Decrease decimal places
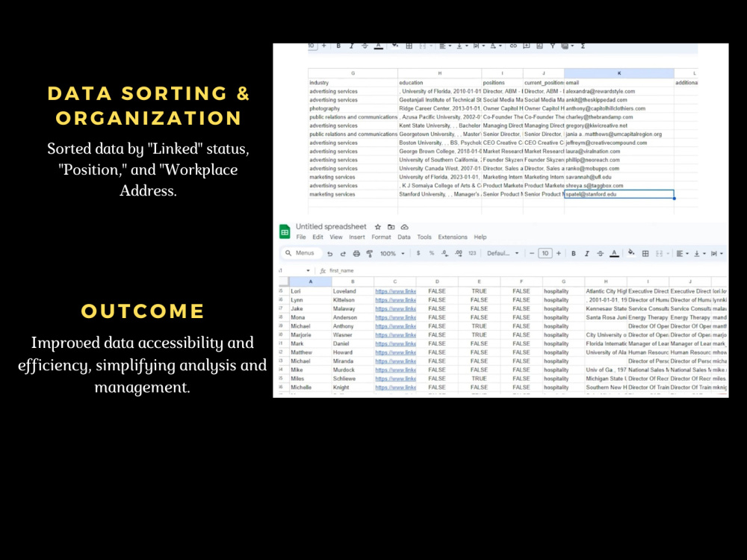The image size is (747, 560). coord(444,253)
